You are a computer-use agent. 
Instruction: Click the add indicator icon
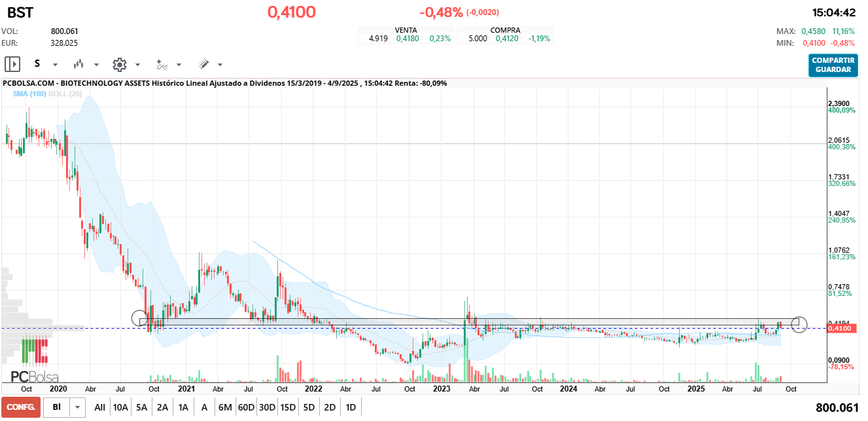point(162,64)
